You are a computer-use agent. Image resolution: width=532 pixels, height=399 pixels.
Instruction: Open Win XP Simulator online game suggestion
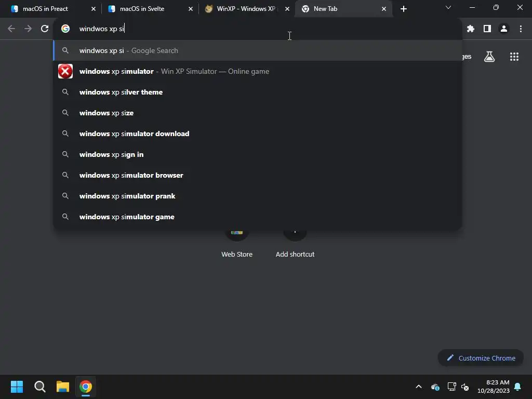click(x=258, y=71)
